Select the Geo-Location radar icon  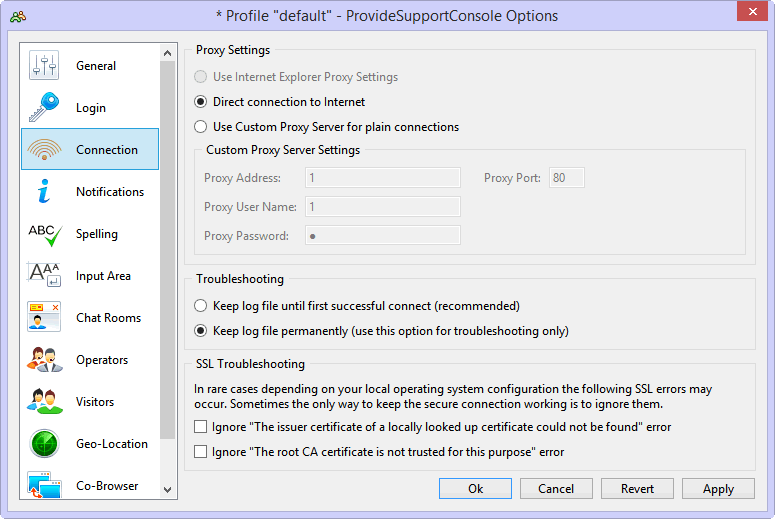(44, 443)
